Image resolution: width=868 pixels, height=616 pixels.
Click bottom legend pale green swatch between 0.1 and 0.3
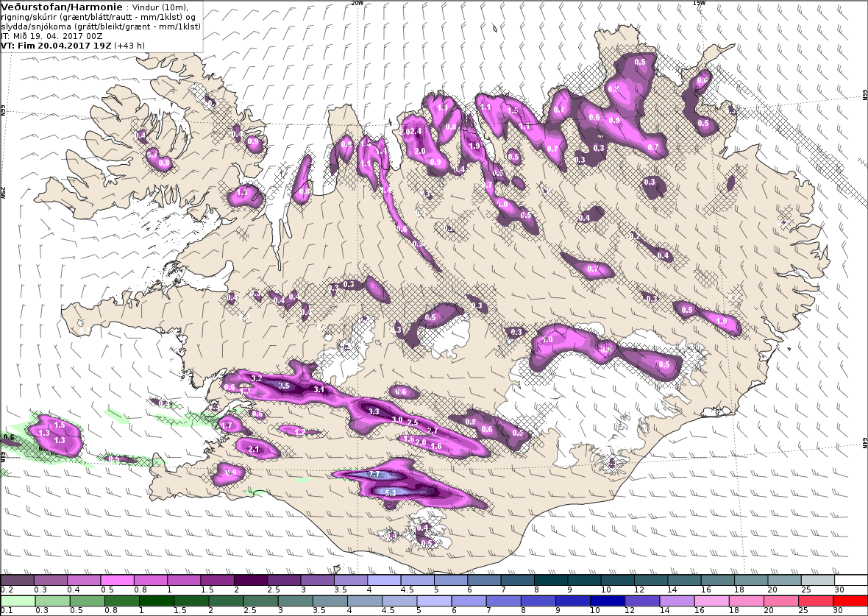(18, 601)
